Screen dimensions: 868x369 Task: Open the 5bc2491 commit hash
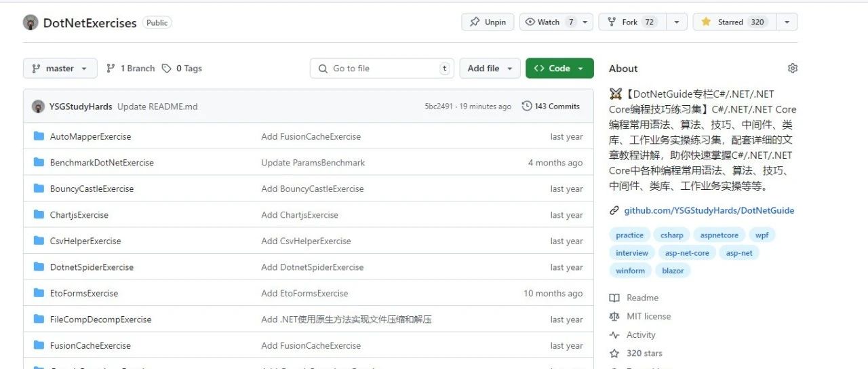439,106
